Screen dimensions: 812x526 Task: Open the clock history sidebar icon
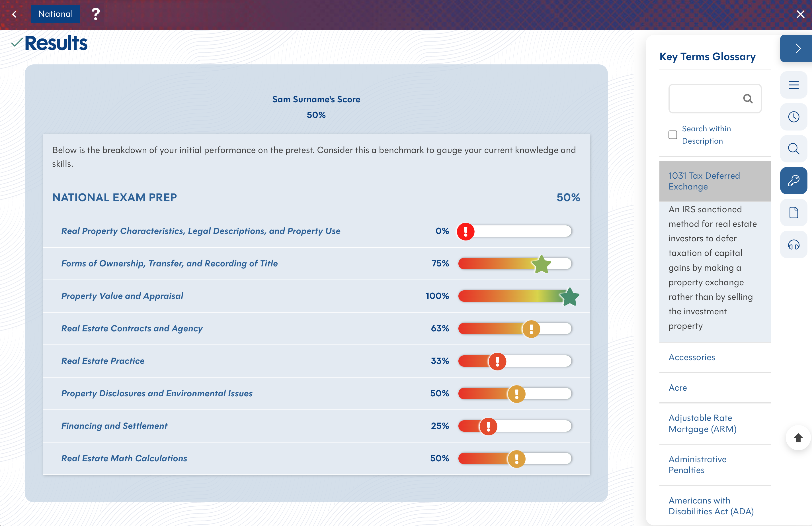(x=793, y=117)
